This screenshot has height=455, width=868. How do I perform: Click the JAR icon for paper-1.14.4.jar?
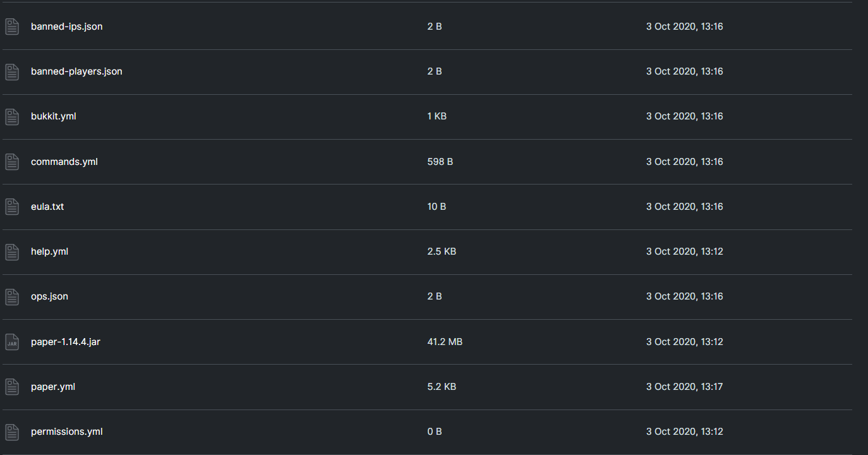[12, 342]
